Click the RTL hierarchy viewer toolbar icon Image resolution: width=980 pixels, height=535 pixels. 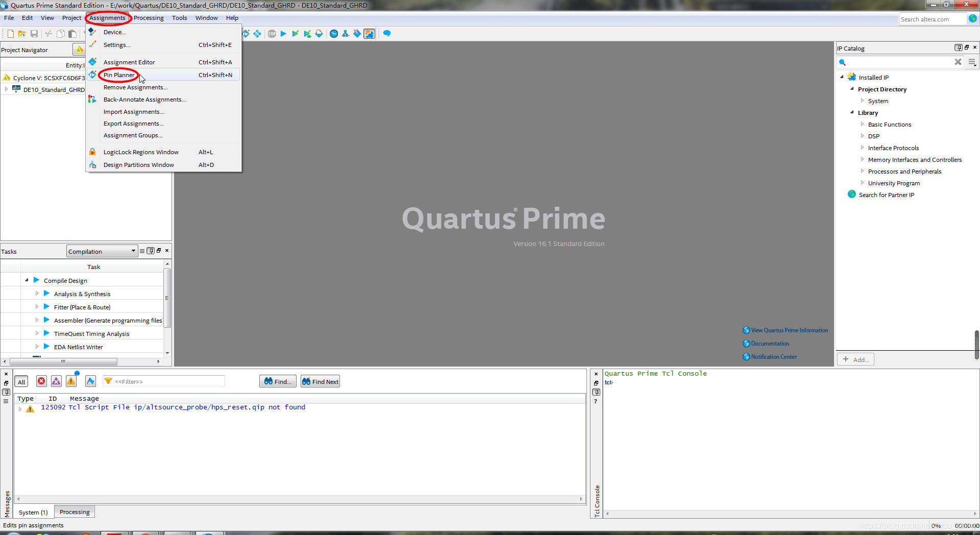[x=346, y=34]
